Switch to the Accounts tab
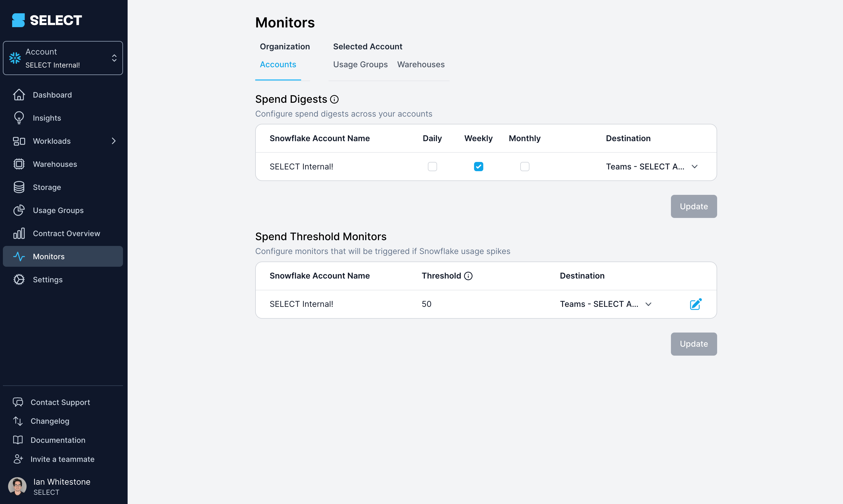Image resolution: width=843 pixels, height=504 pixels. pos(278,65)
